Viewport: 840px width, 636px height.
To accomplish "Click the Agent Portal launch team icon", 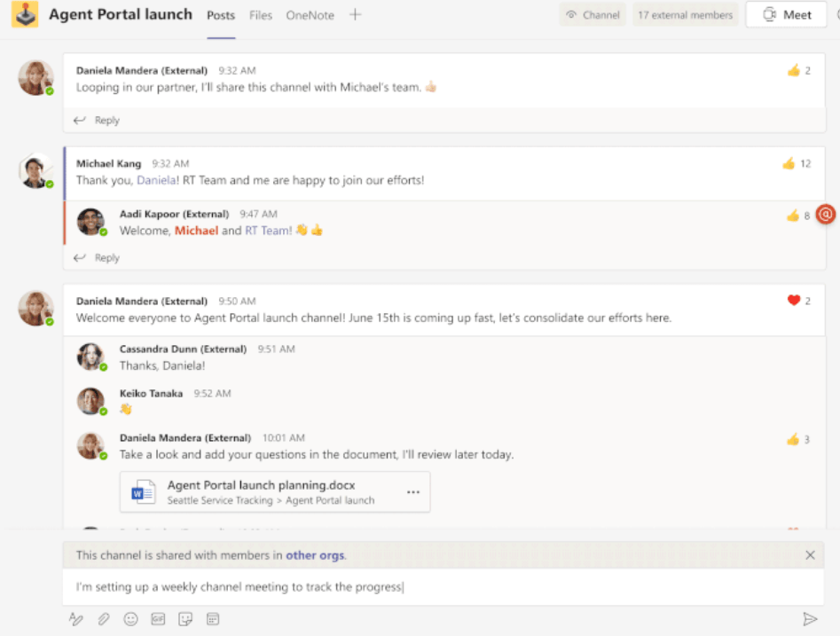I will 25,15.
